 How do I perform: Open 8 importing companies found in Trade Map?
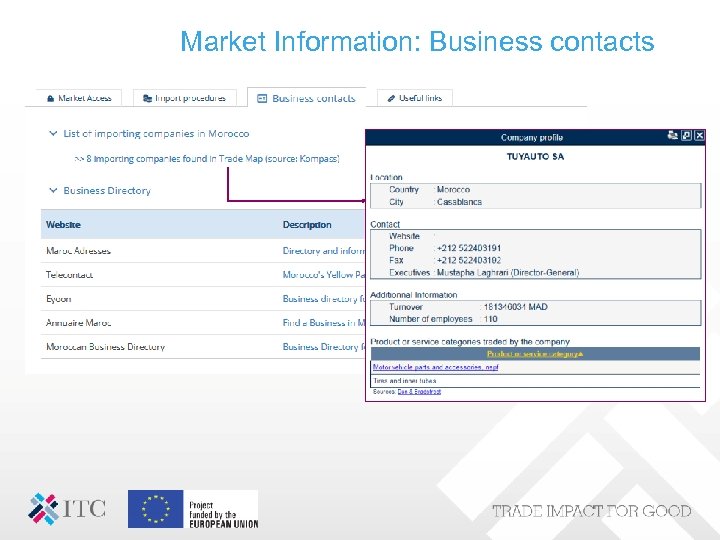[x=207, y=159]
